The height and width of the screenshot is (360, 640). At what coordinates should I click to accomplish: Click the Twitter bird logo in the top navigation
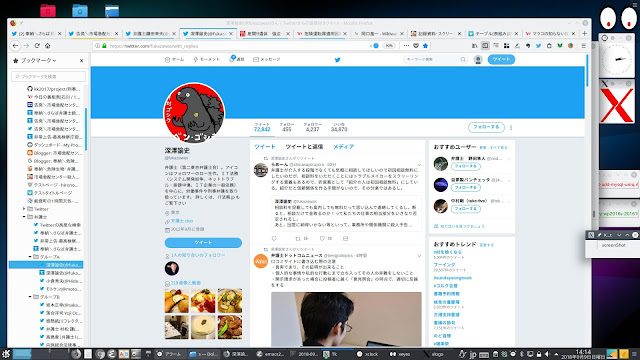tap(338, 60)
